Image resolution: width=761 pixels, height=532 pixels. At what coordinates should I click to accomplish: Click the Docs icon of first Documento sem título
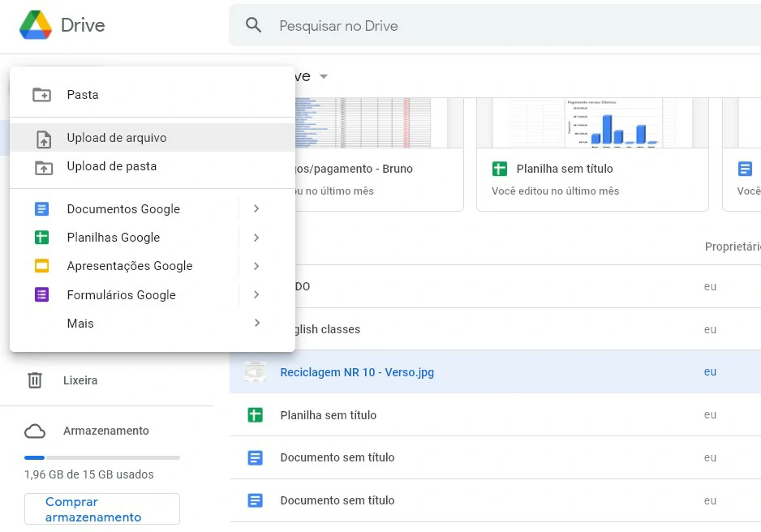(x=256, y=458)
